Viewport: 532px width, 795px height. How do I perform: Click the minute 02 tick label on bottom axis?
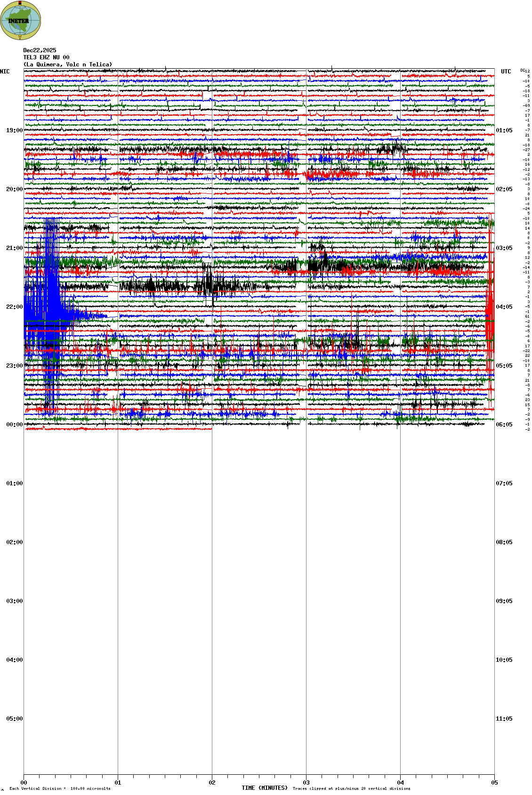coord(212,783)
